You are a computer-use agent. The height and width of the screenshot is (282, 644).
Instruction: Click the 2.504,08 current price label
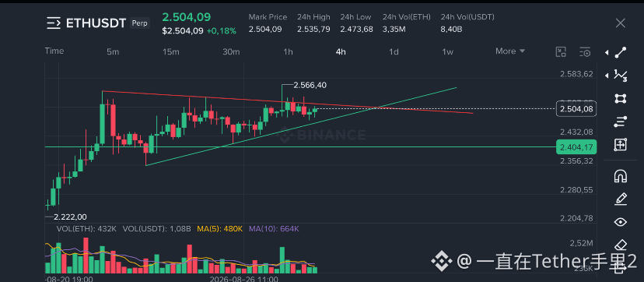[576, 109]
